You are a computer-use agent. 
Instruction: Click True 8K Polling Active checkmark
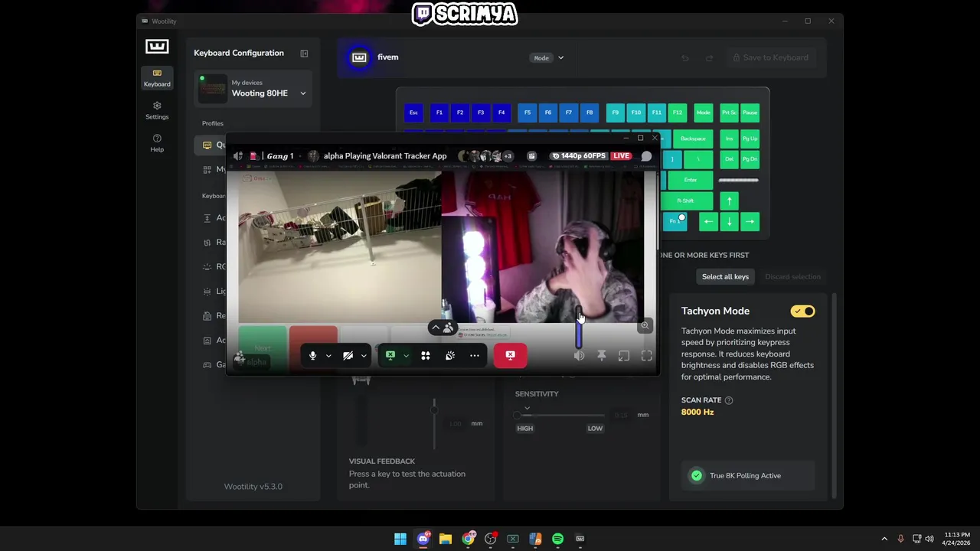pos(697,475)
